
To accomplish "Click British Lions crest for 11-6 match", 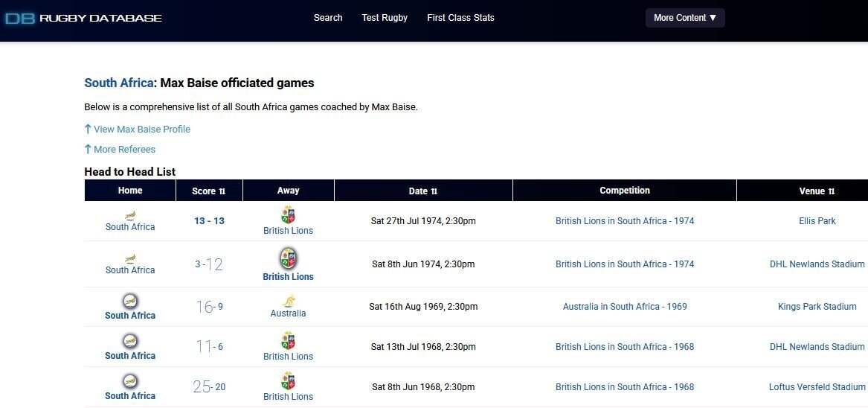I will coord(288,341).
